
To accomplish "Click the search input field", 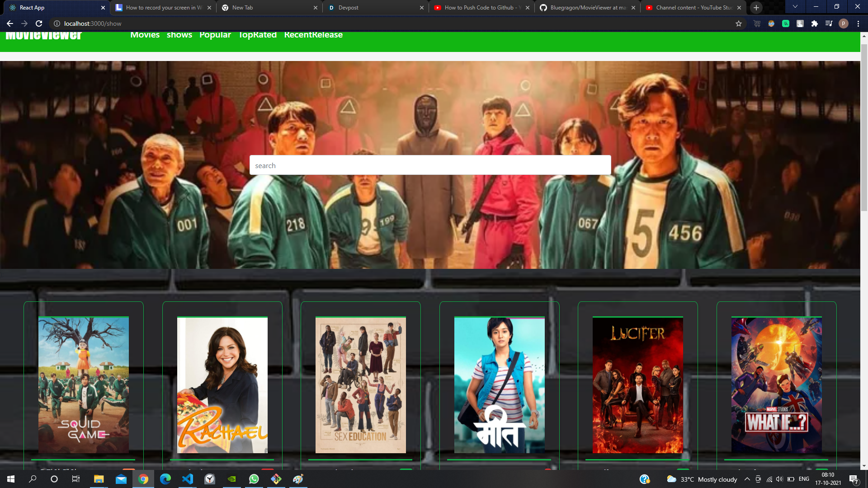I will pos(430,165).
